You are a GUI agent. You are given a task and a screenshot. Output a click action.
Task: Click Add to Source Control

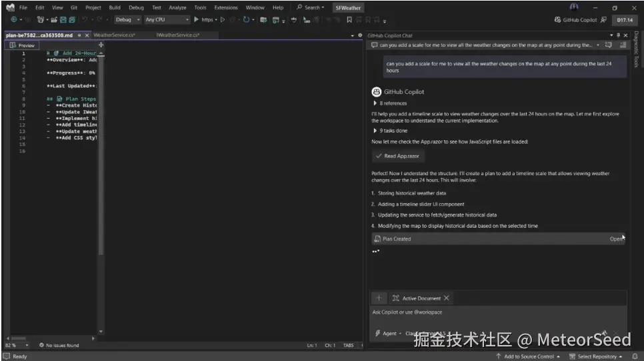point(529,356)
